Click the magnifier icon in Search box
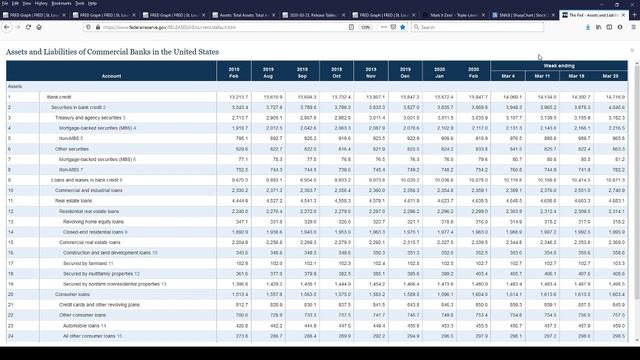This screenshot has height=360, width=640. pyautogui.click(x=416, y=27)
